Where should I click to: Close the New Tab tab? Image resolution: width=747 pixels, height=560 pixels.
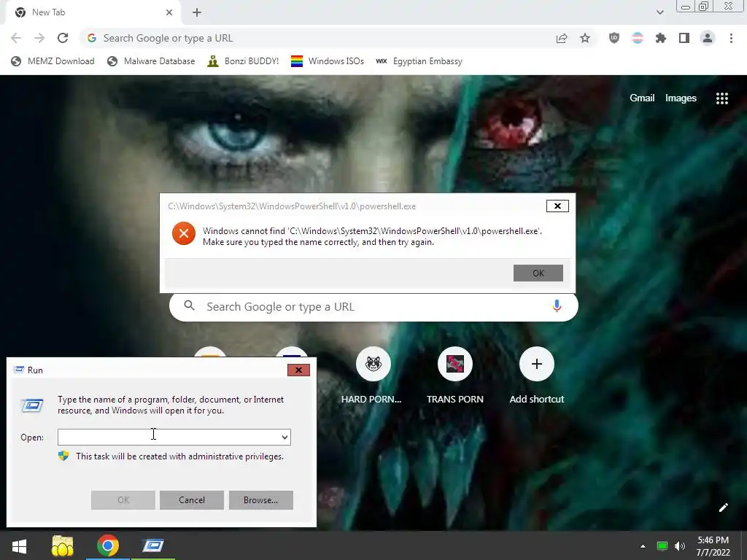coord(169,12)
